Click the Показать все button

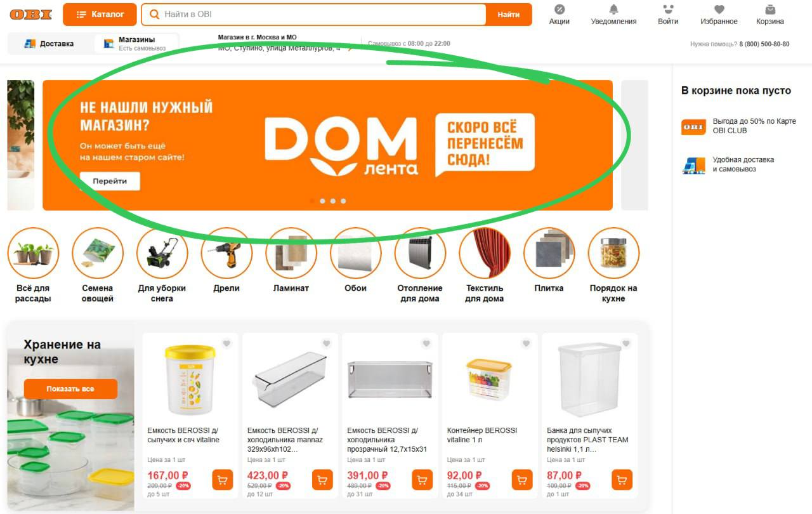(70, 389)
